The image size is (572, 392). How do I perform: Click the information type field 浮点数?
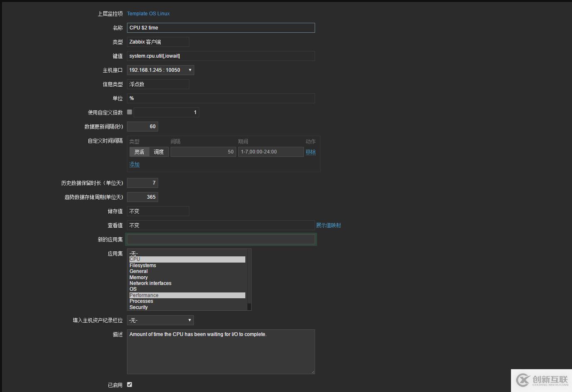point(158,84)
